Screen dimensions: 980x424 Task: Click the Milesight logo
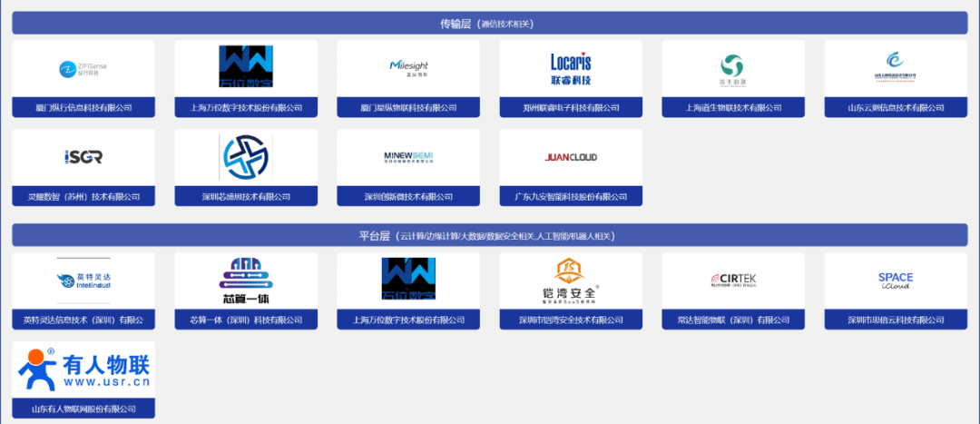point(408,67)
